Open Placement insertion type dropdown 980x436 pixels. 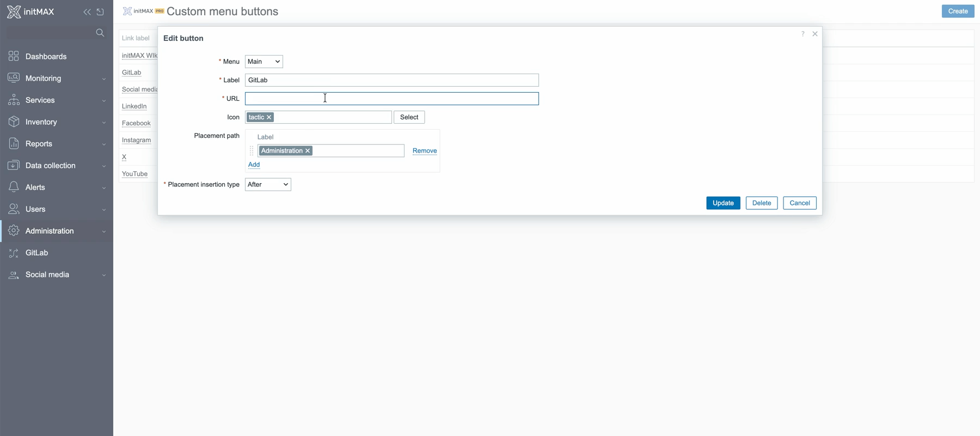268,185
